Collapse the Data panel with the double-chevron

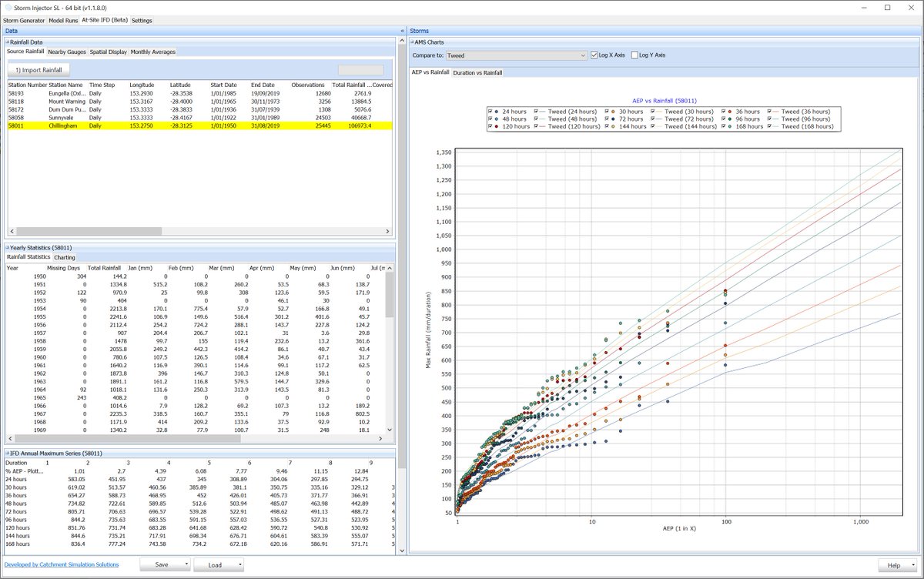[x=403, y=31]
